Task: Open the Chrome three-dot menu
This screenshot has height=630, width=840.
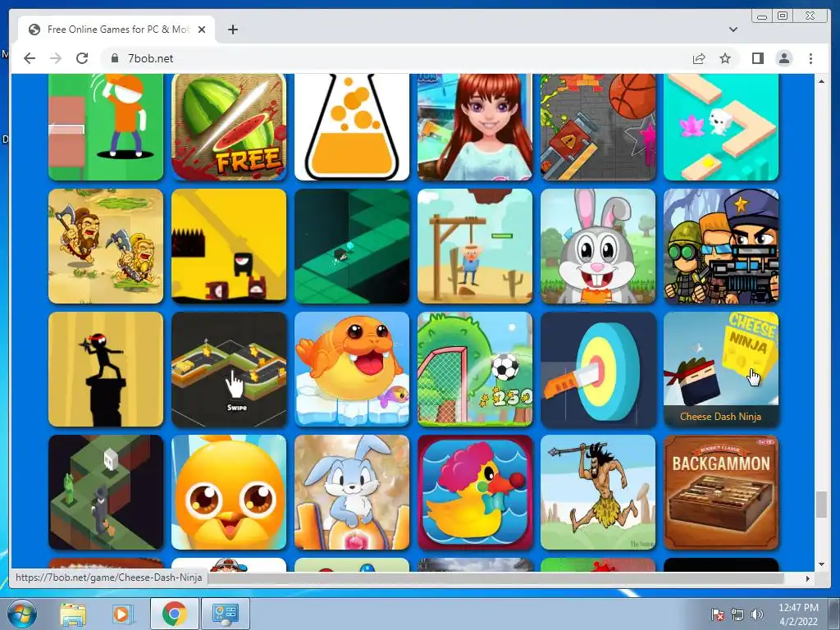Action: point(810,58)
